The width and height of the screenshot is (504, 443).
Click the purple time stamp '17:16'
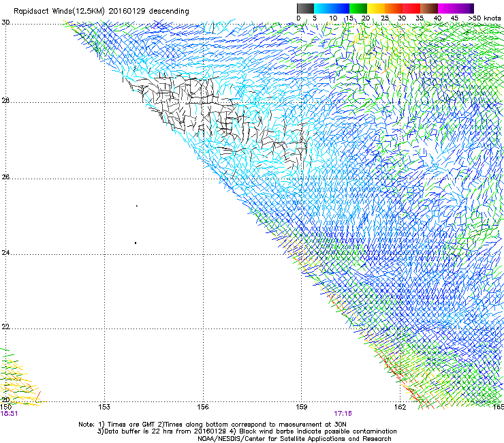click(x=343, y=414)
